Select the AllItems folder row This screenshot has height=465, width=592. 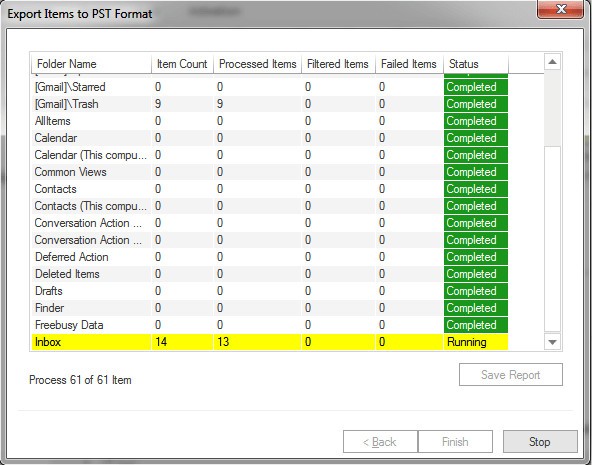270,121
